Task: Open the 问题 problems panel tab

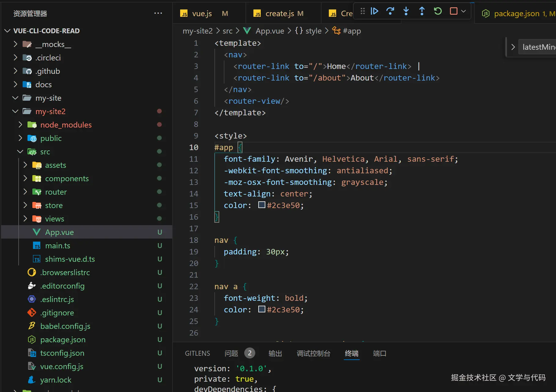Action: tap(231, 353)
